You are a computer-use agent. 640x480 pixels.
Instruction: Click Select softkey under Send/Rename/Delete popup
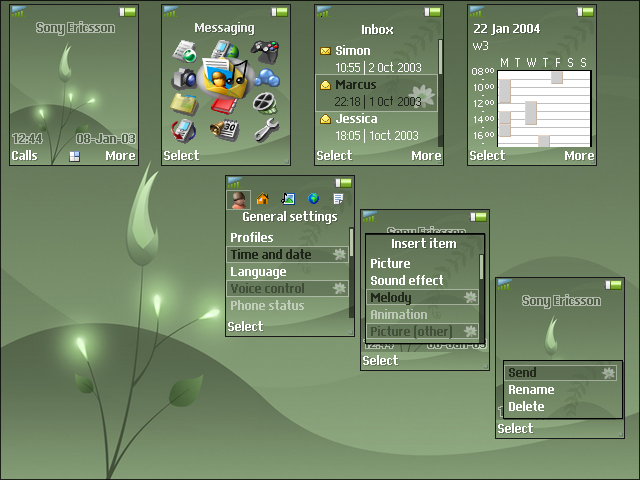515,429
